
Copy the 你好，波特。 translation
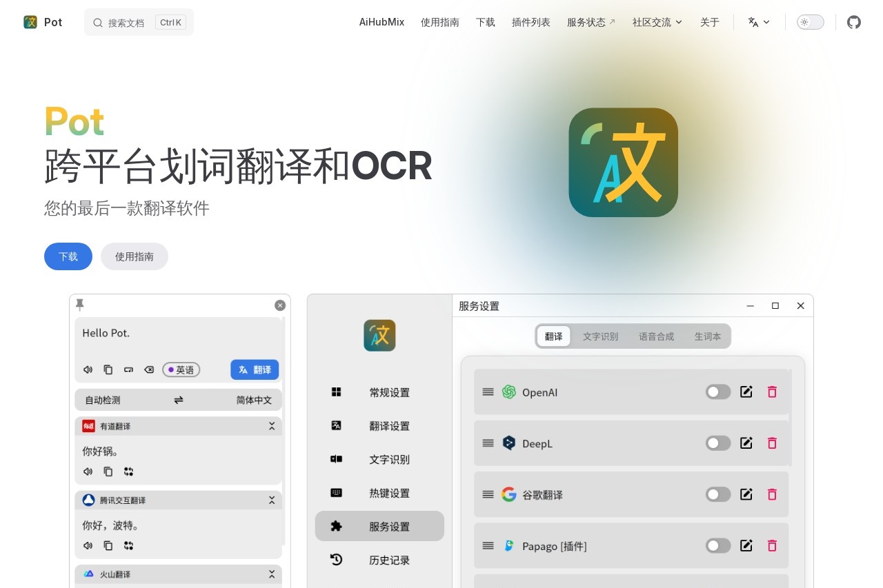[x=108, y=545]
